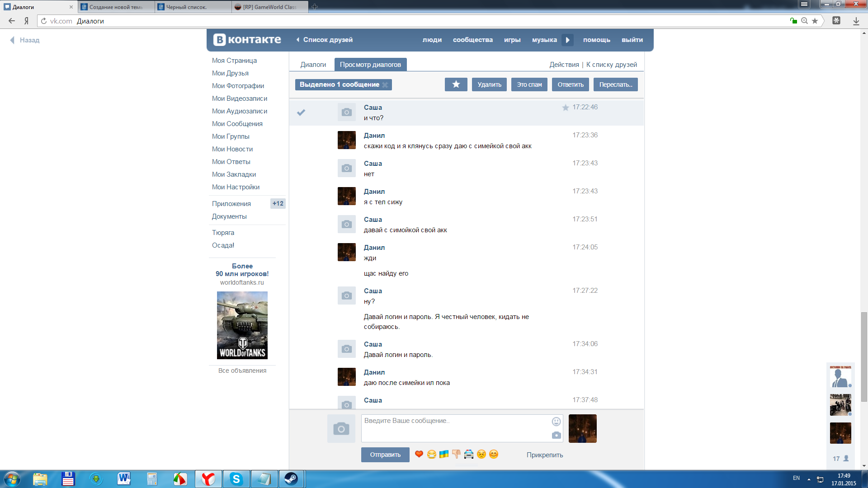Click sender name 'Саша' at 17:23:43
The width and height of the screenshot is (868, 488).
pyautogui.click(x=373, y=164)
